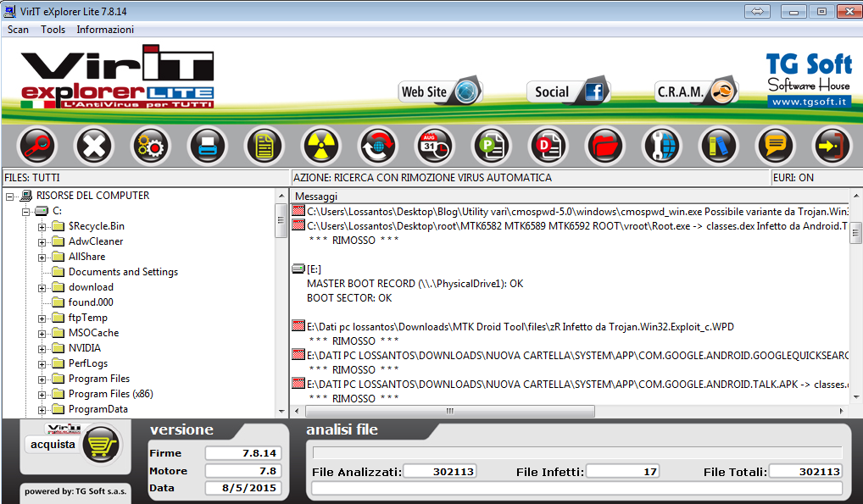Open the Web Site globe button
This screenshot has width=863, height=504.
pos(440,91)
